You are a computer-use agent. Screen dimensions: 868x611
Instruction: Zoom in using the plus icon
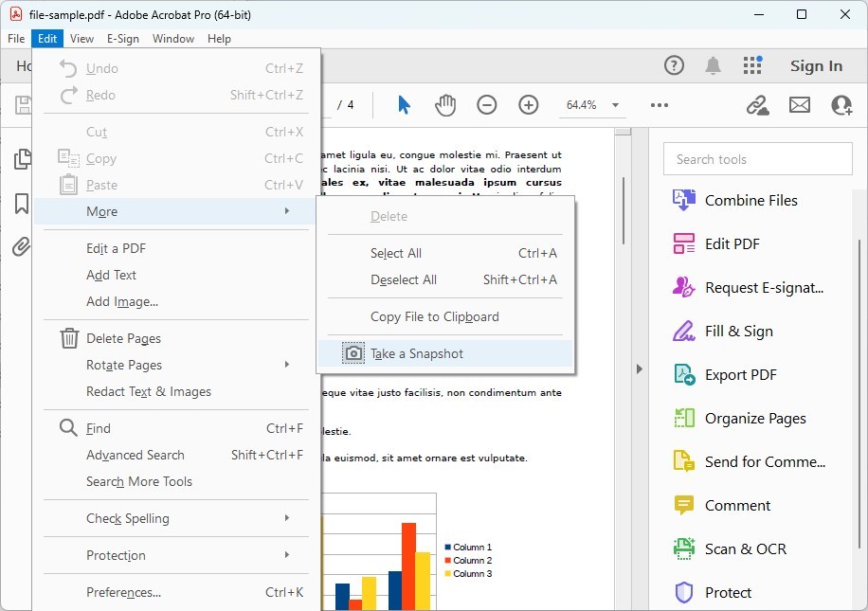(x=529, y=105)
